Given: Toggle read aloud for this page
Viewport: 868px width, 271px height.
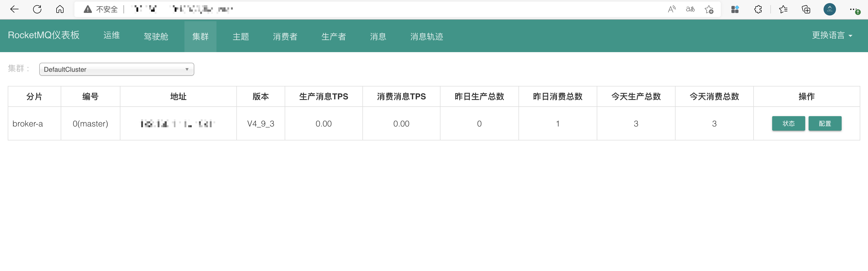Looking at the screenshot, I should [x=672, y=9].
